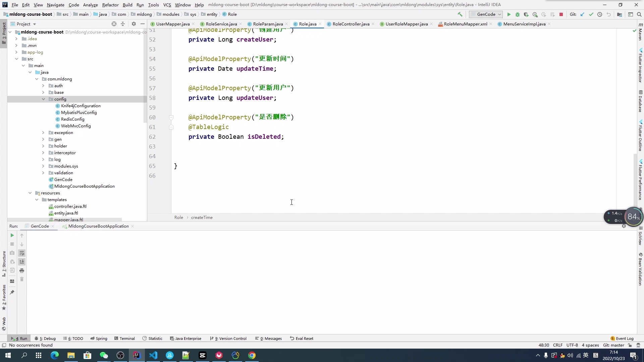Screen dimensions: 644x362
Task: Open the GenCode run configuration dropdown
Action: coord(486,14)
